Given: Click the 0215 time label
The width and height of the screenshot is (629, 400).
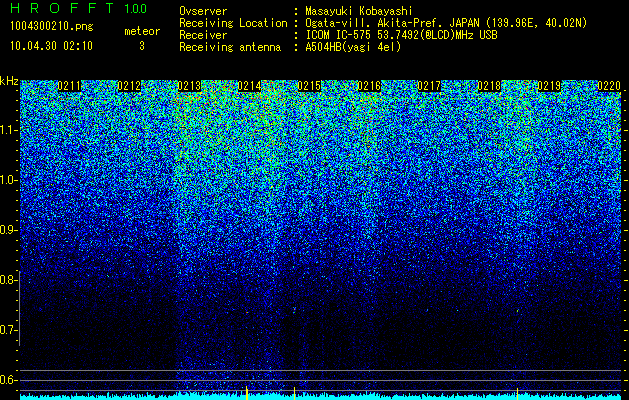Looking at the screenshot, I should pyautogui.click(x=309, y=86).
